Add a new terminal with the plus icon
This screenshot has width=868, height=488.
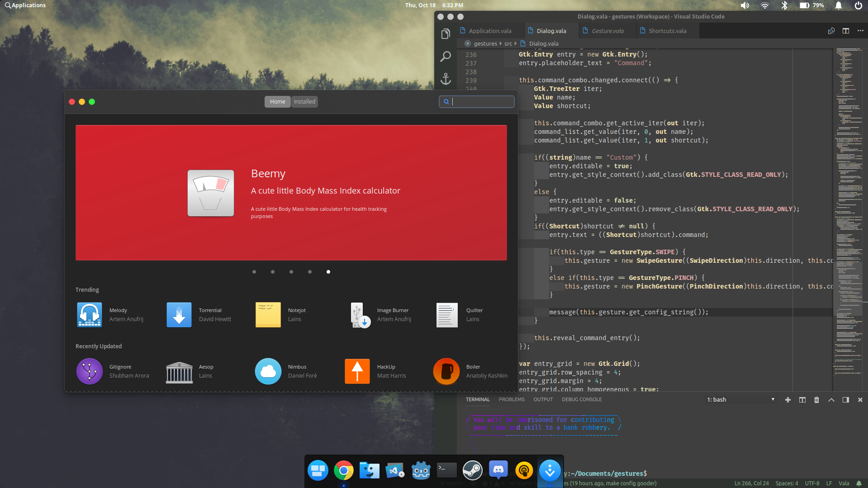pyautogui.click(x=788, y=400)
